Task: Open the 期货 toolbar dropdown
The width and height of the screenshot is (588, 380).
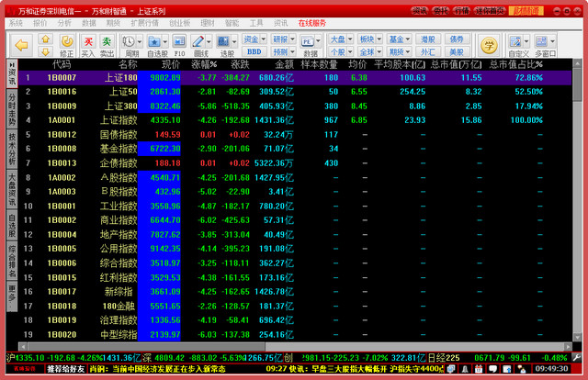Action: [400, 51]
